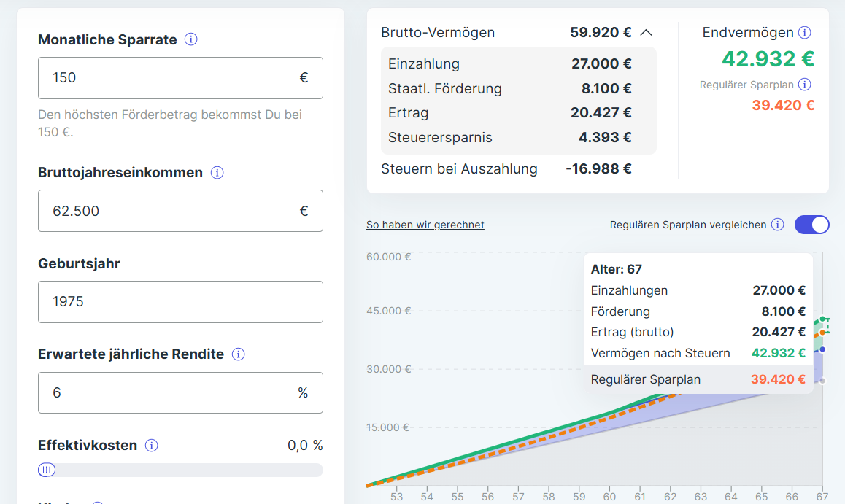Show Effektivkosten info tooltip

[x=152, y=446]
